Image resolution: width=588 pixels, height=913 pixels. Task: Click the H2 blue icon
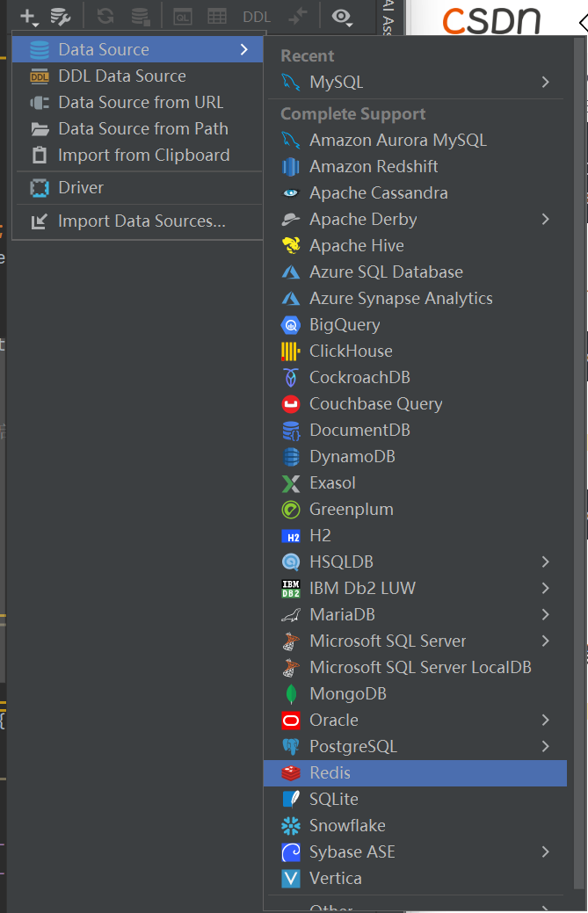coord(291,536)
